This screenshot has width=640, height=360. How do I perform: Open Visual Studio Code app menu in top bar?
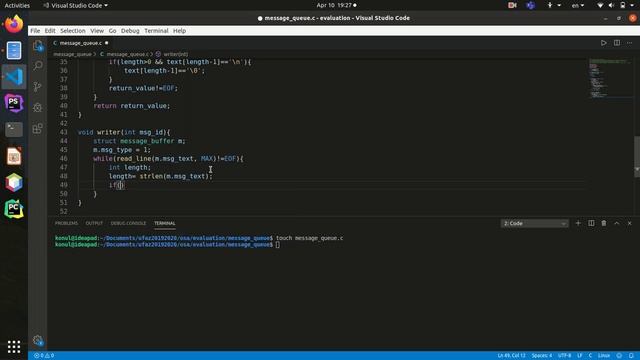point(76,5)
